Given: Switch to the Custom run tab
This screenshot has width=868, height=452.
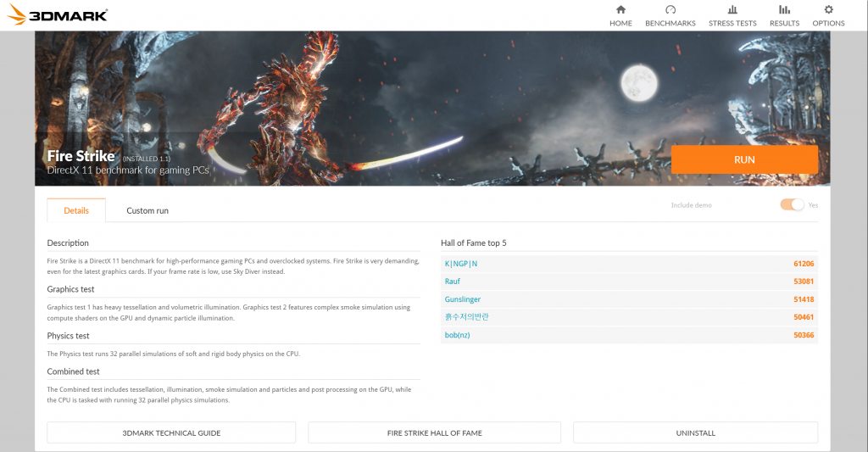Looking at the screenshot, I should pos(147,210).
